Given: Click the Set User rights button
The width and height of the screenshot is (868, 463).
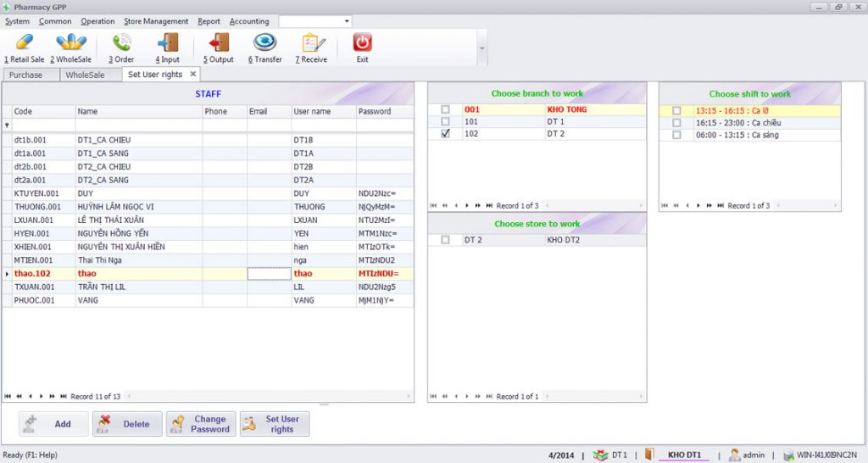Looking at the screenshot, I should tap(275, 424).
